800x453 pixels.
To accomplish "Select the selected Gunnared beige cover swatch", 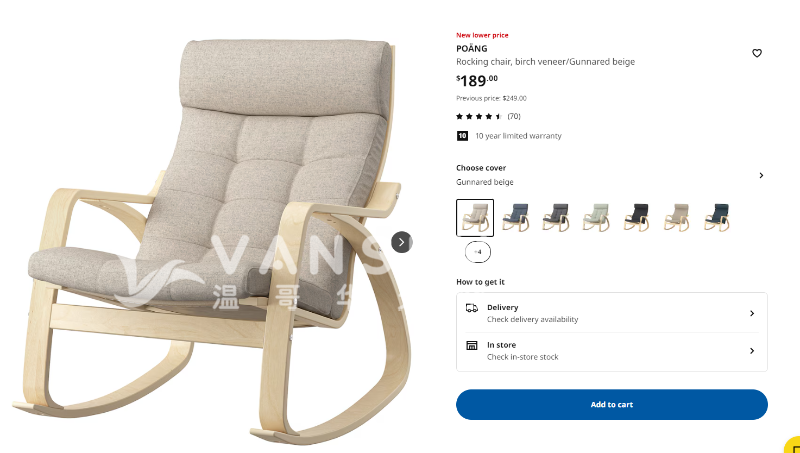I will [x=475, y=218].
